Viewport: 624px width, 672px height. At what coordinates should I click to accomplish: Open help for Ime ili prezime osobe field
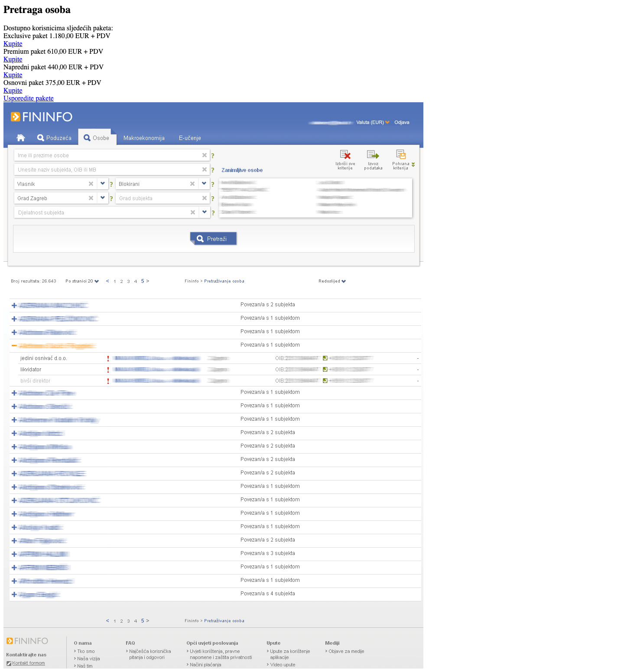(x=213, y=156)
